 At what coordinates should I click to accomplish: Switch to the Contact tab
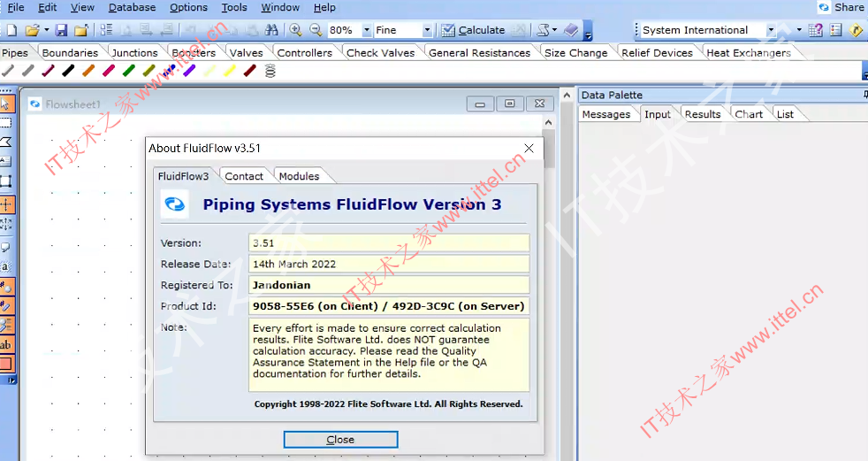[x=244, y=176]
